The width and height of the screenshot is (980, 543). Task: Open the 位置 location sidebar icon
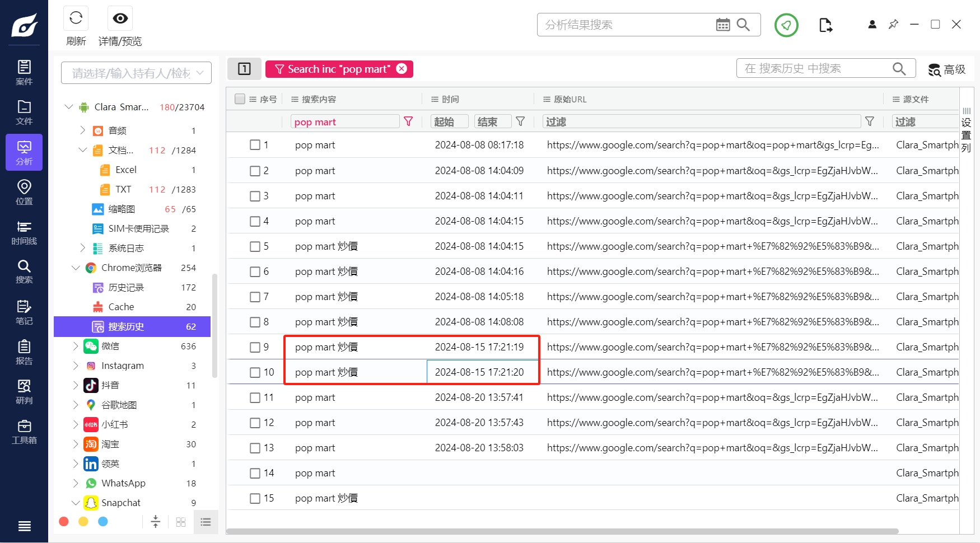tap(24, 192)
